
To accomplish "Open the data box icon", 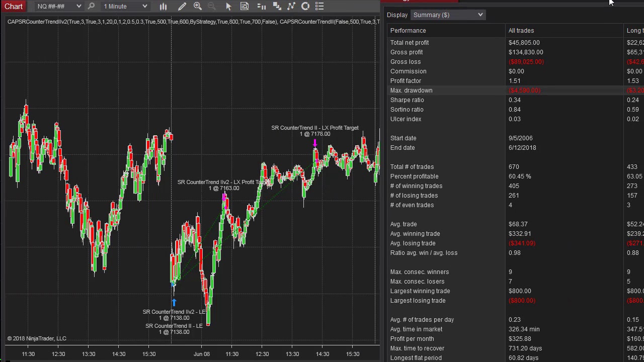I will [x=245, y=6].
